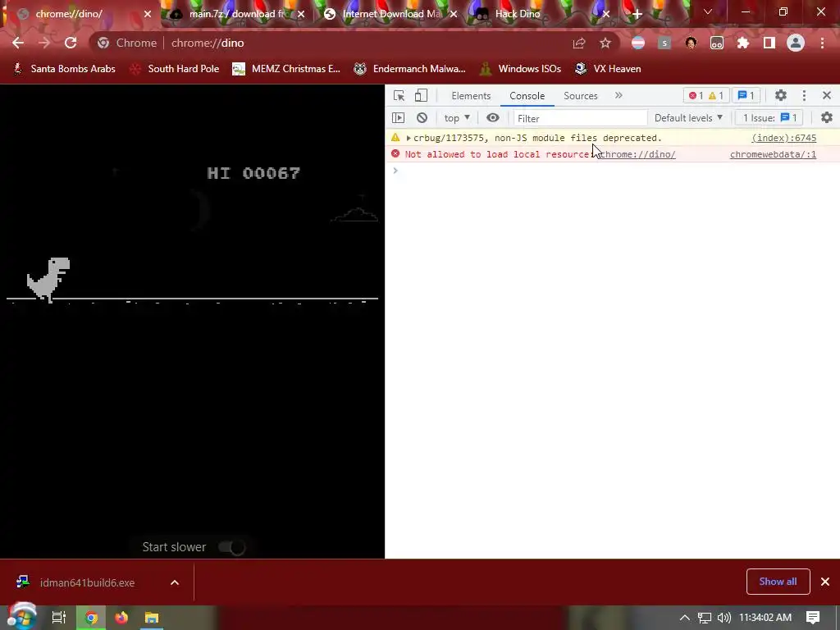
Task: Open the tab search dropdown arrow
Action: [708, 11]
